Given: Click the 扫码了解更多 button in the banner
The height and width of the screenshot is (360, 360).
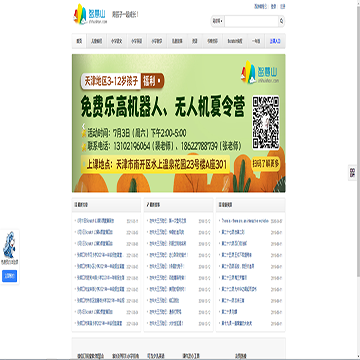Looking at the screenshot, I should point(266,164).
